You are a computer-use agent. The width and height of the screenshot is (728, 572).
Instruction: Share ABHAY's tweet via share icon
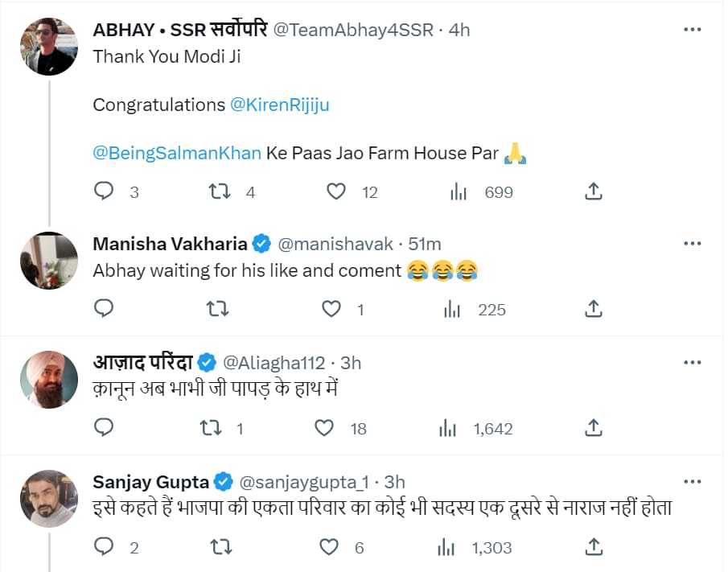(593, 191)
